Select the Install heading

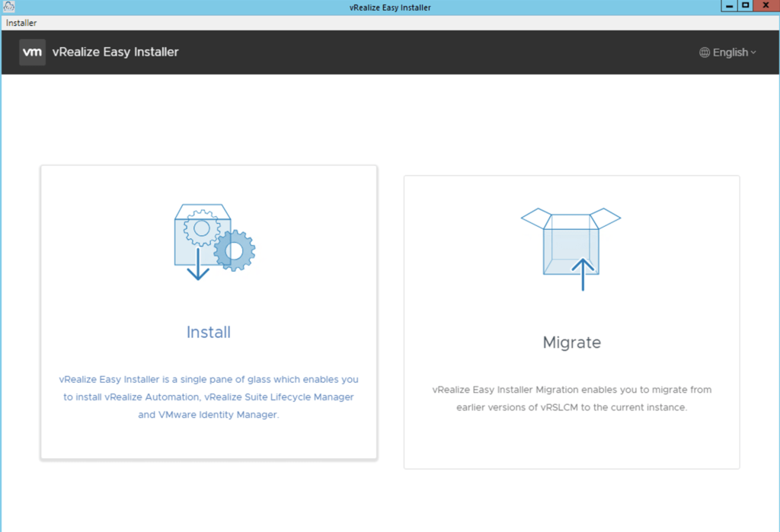tap(208, 333)
